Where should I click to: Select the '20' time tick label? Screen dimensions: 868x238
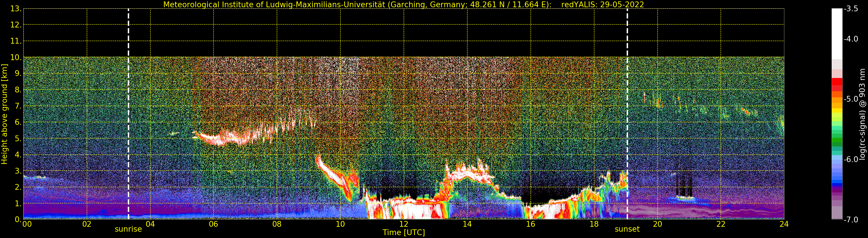[x=657, y=224]
